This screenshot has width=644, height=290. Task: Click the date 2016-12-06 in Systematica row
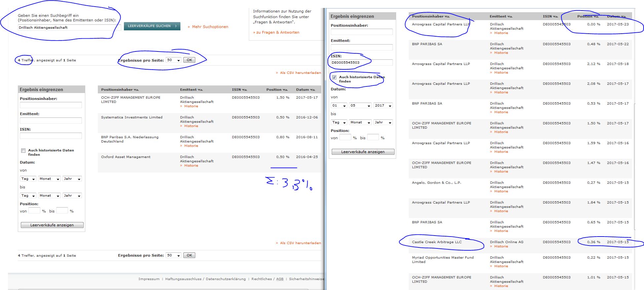(x=307, y=117)
